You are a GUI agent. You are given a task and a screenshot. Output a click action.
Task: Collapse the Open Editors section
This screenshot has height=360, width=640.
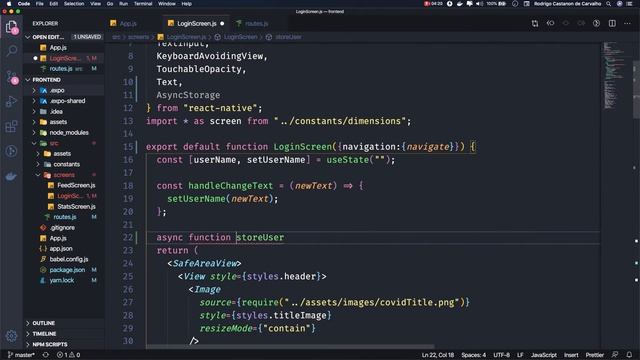click(28, 37)
